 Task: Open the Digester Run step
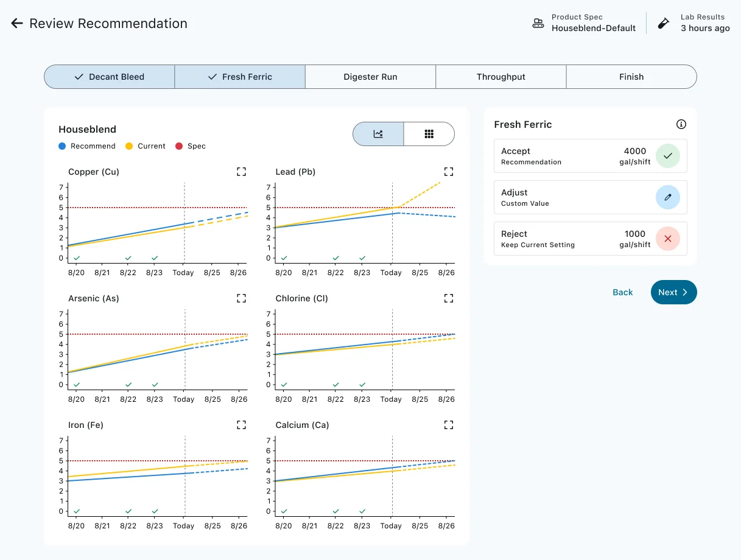370,77
